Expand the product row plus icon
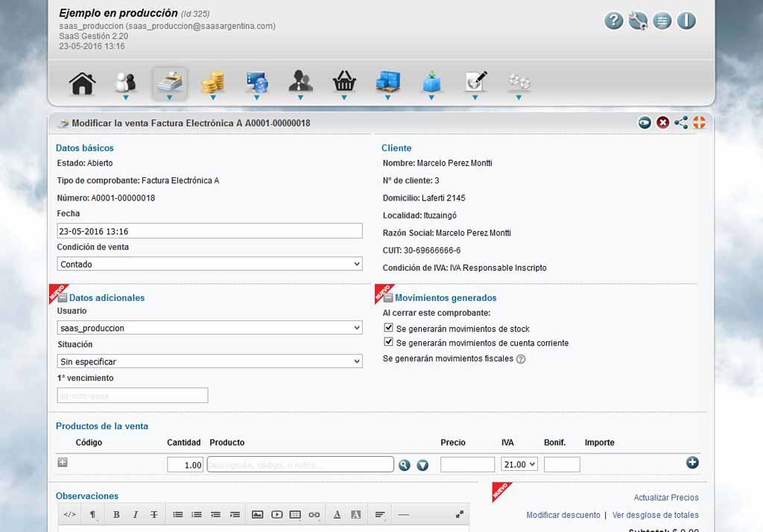Viewport: 763px width, 532px height. click(63, 462)
